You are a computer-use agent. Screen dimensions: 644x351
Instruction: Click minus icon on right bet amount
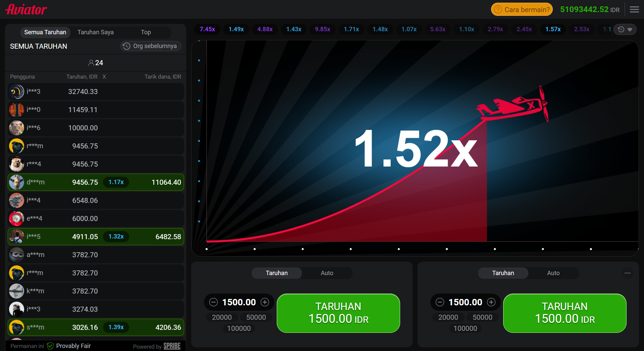(x=440, y=302)
